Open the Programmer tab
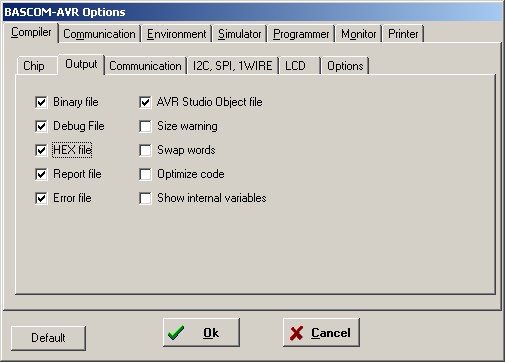505x362 pixels. tap(301, 34)
